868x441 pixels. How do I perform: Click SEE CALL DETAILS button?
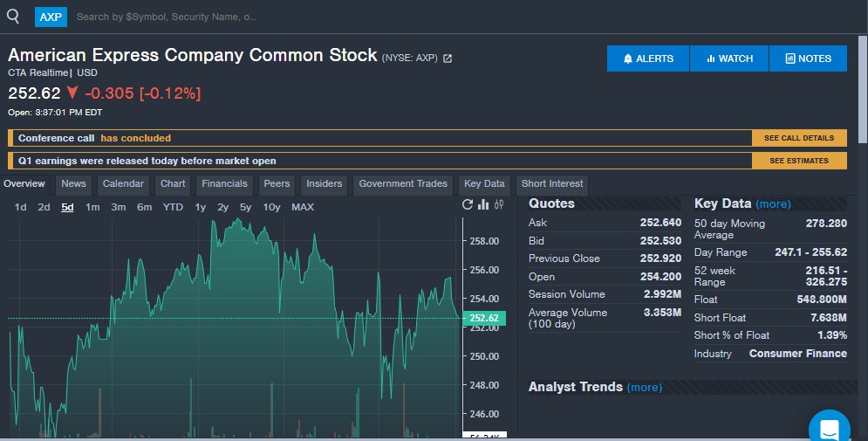click(798, 138)
